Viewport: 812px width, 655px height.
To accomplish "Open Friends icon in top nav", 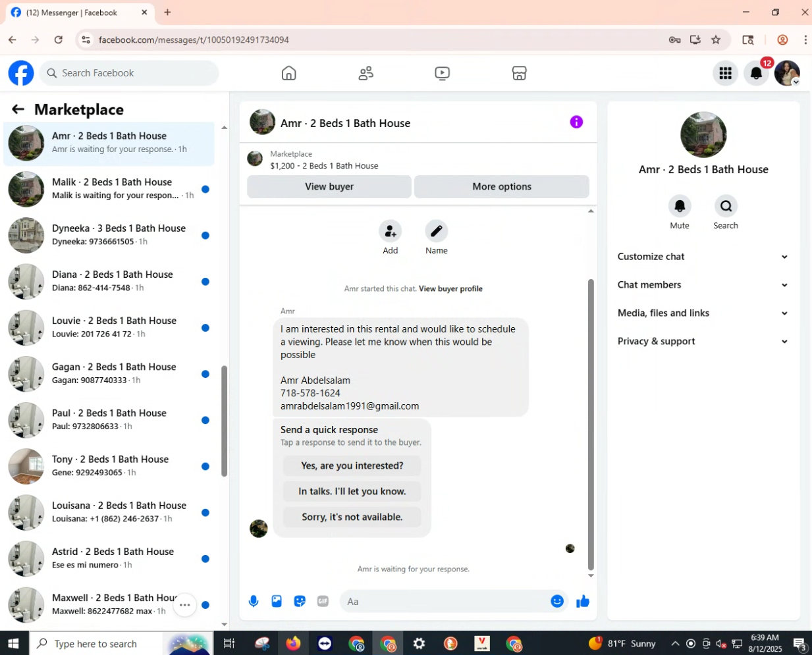I will pyautogui.click(x=365, y=73).
